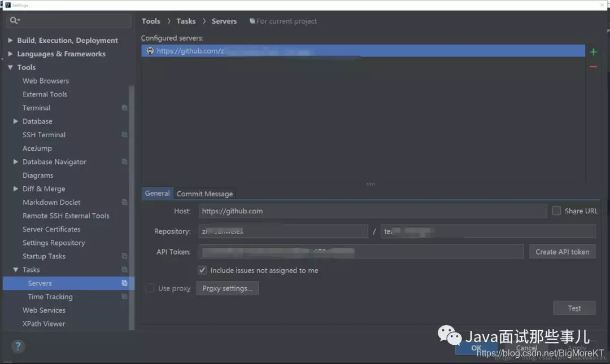
Task: Add a new server with plus icon
Action: (593, 52)
